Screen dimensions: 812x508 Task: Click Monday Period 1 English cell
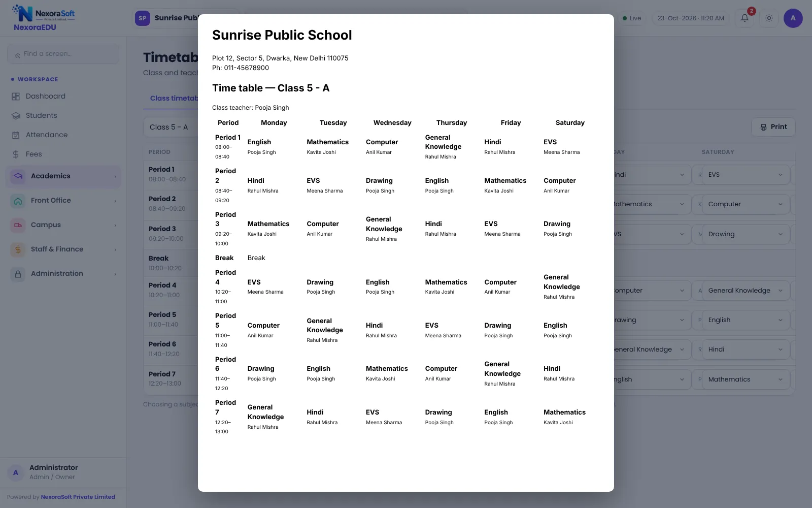[274, 147]
